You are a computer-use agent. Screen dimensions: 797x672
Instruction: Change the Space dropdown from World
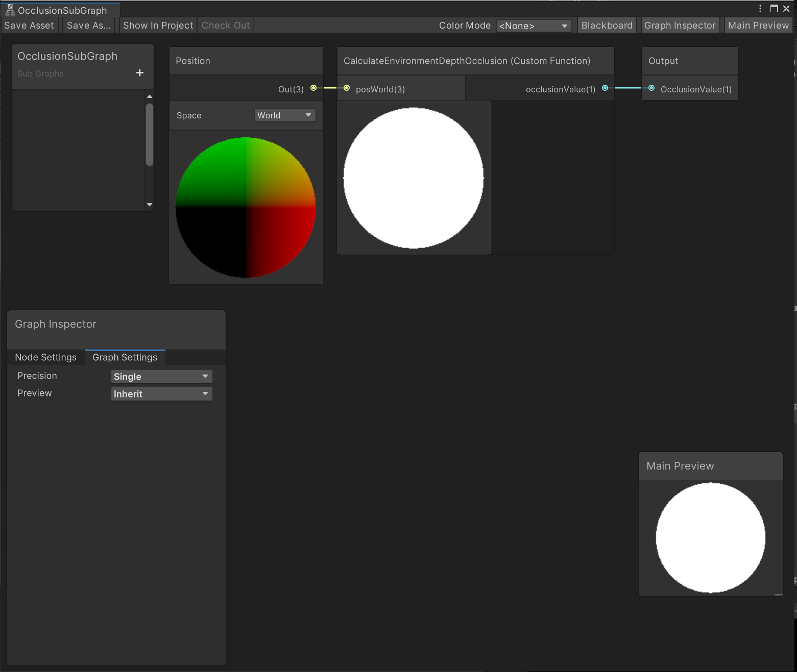(284, 115)
